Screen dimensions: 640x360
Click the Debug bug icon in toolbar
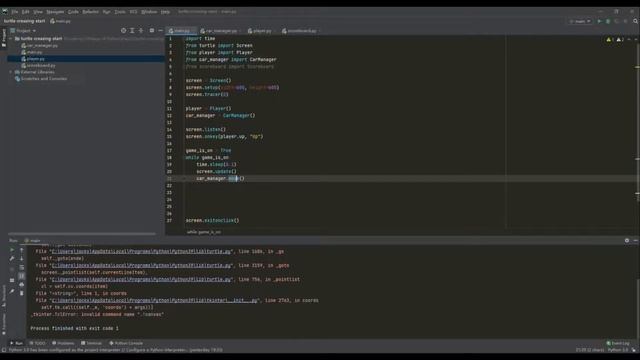click(x=608, y=21)
